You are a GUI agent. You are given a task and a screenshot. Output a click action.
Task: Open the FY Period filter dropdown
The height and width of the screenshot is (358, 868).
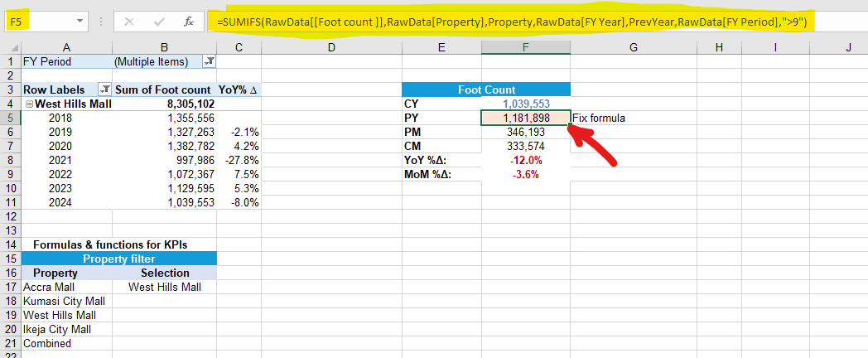[210, 62]
